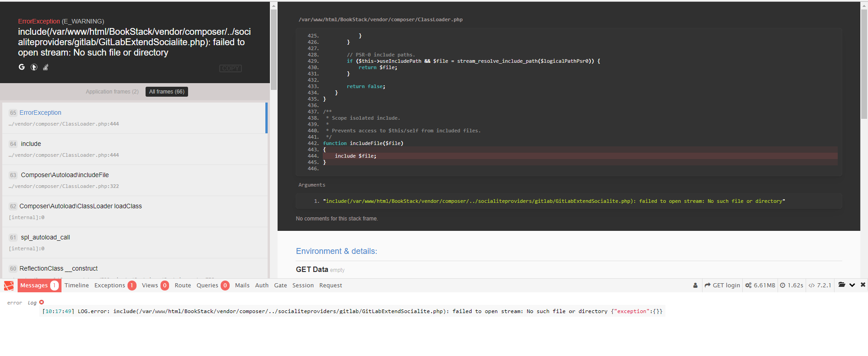Select stack frame 65 ErrorException
This screenshot has height=356, width=868.
click(134, 118)
